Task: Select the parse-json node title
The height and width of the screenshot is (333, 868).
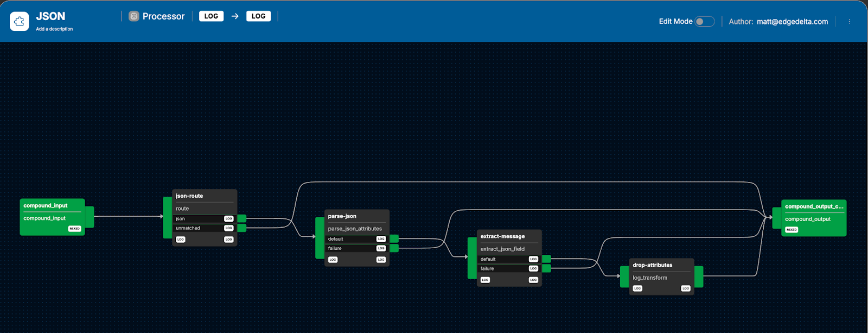Action: coord(342,216)
